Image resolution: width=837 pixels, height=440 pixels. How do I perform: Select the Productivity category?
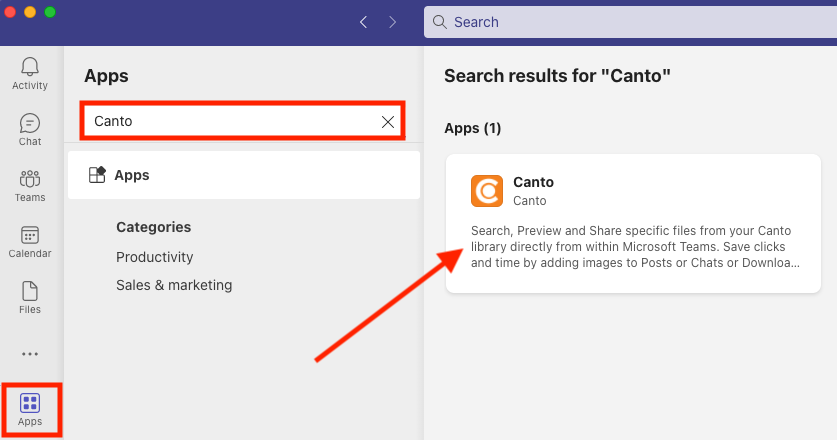point(154,257)
